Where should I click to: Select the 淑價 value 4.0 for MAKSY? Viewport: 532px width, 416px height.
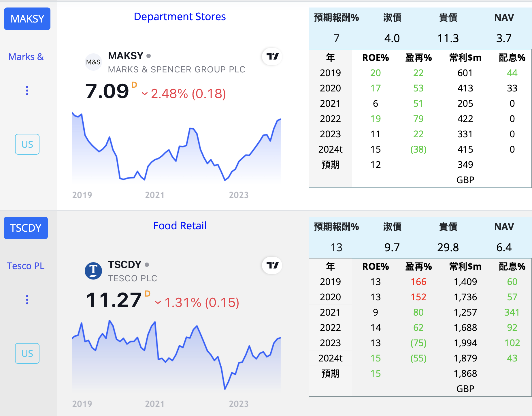pyautogui.click(x=392, y=38)
